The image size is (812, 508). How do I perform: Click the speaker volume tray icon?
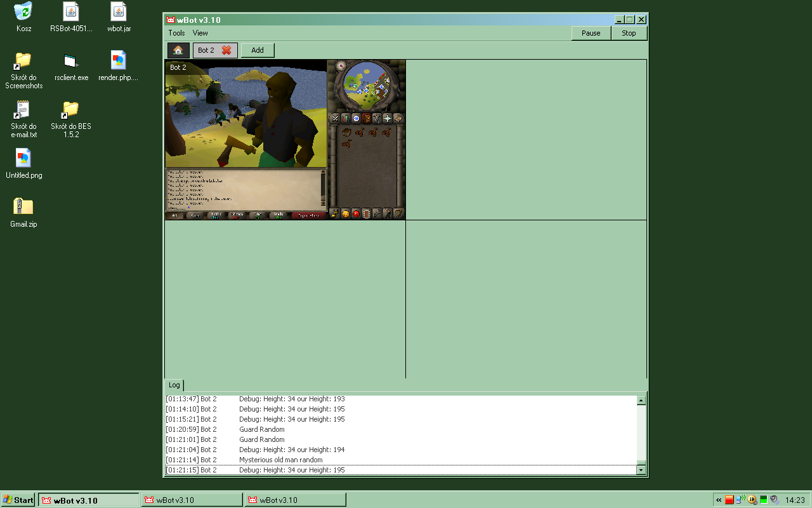pos(775,500)
